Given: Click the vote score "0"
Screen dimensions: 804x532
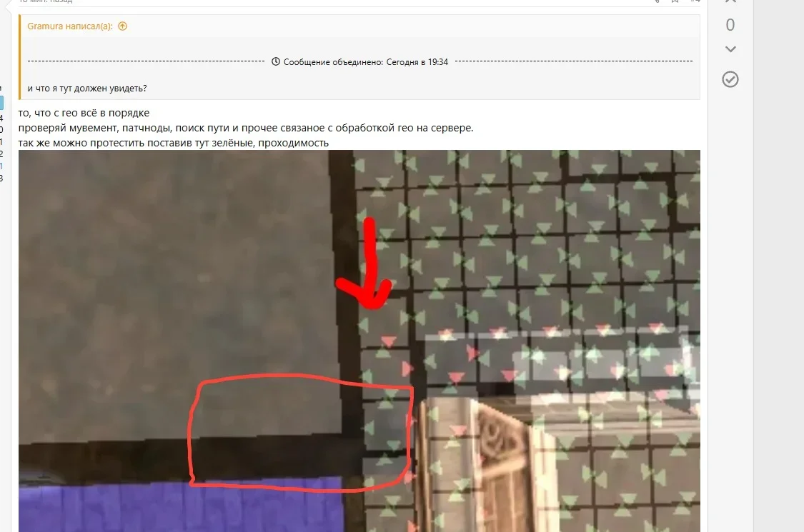Looking at the screenshot, I should pyautogui.click(x=730, y=24).
